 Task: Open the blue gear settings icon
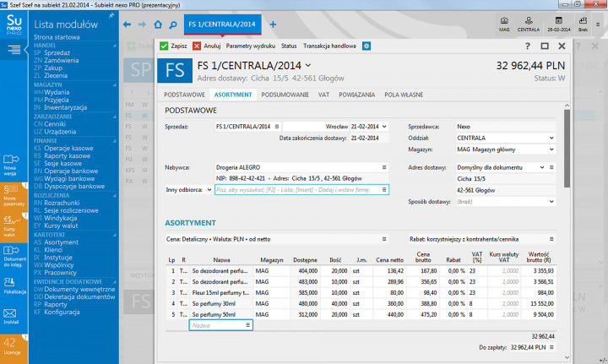pos(366,46)
